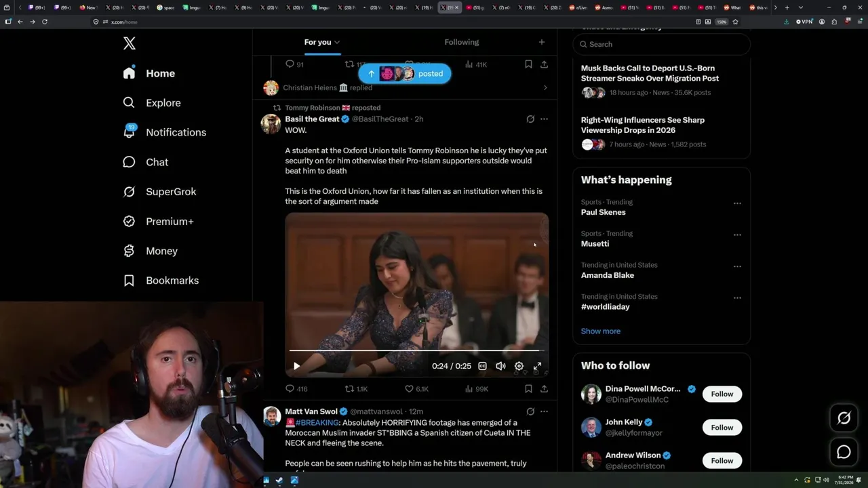
Task: Expand the Christian Heiens replied chevron
Action: coord(545,87)
